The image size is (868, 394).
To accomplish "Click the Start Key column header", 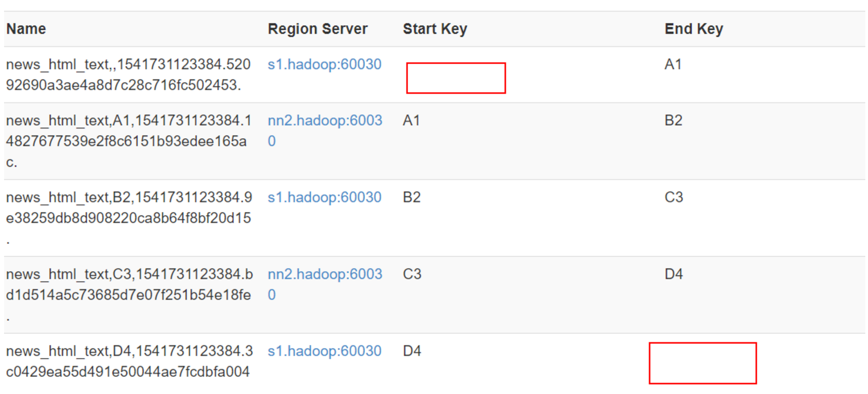I will pyautogui.click(x=435, y=29).
